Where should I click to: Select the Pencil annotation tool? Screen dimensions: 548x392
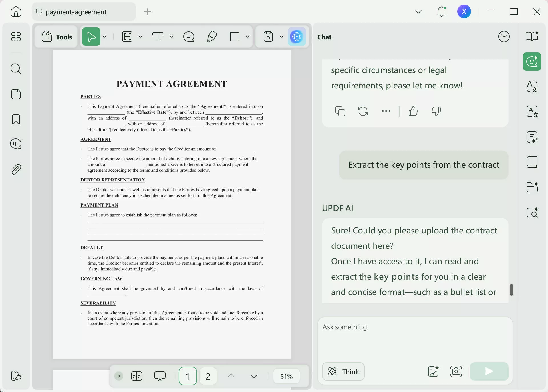212,37
